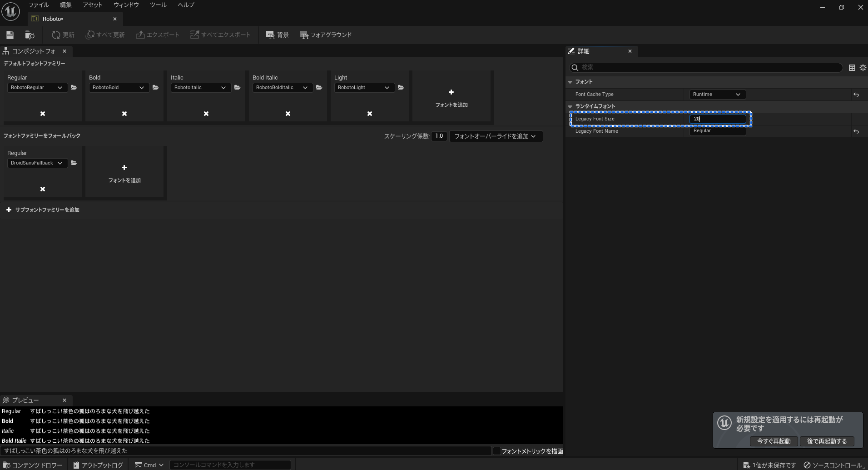Expand the フォントオーバーライドを追加 dropdown
The image size is (868, 470).
pos(496,136)
